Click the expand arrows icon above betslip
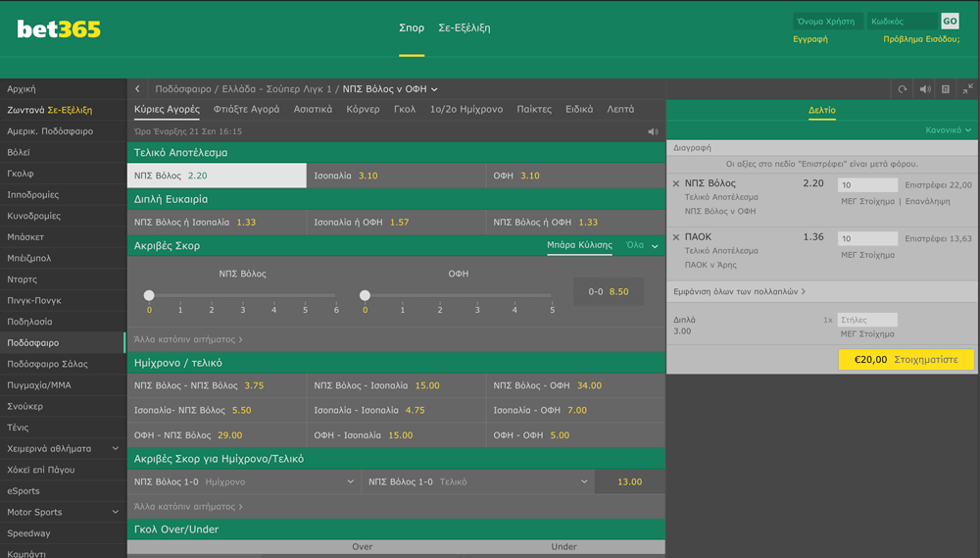The height and width of the screenshot is (558, 980). pos(967,89)
